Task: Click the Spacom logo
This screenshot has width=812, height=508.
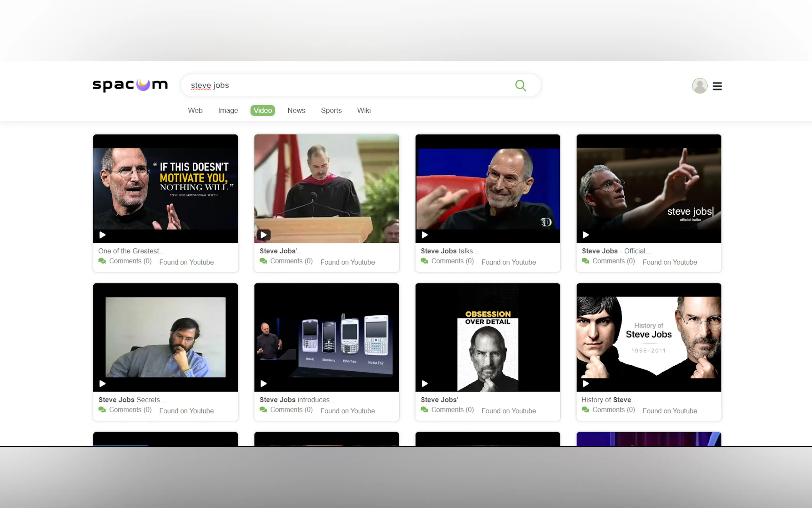Action: coord(130,85)
